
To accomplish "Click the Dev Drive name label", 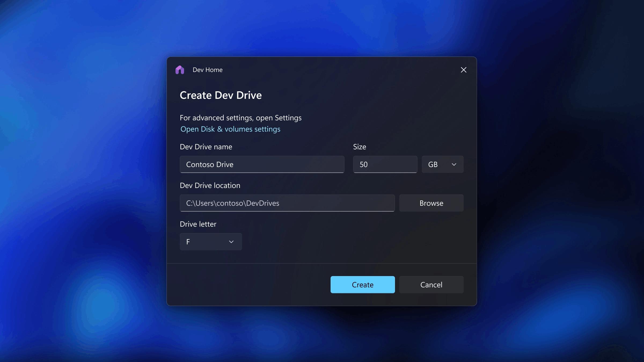I will tap(206, 147).
